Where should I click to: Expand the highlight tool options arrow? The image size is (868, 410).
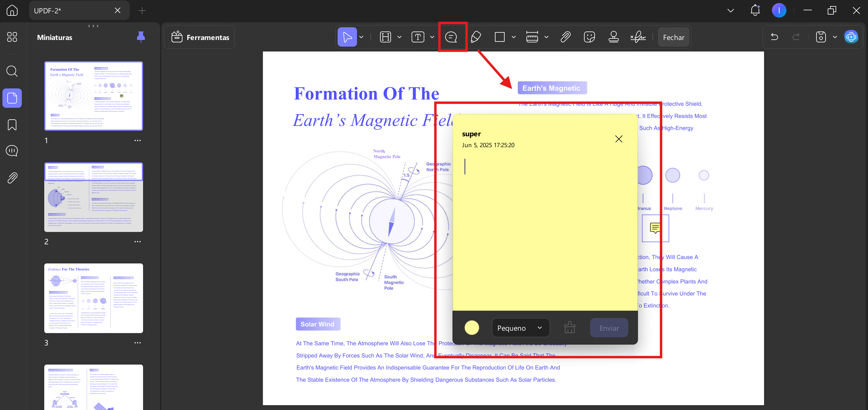coord(399,37)
